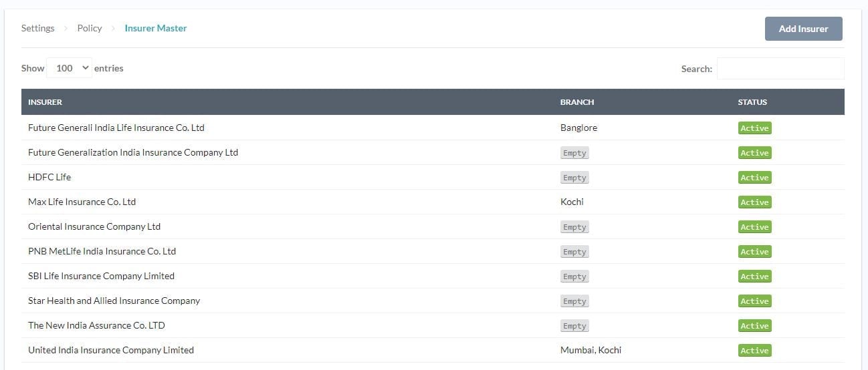The width and height of the screenshot is (868, 370).
Task: Edit Mumbai, Kochi branch value
Action: (x=590, y=350)
